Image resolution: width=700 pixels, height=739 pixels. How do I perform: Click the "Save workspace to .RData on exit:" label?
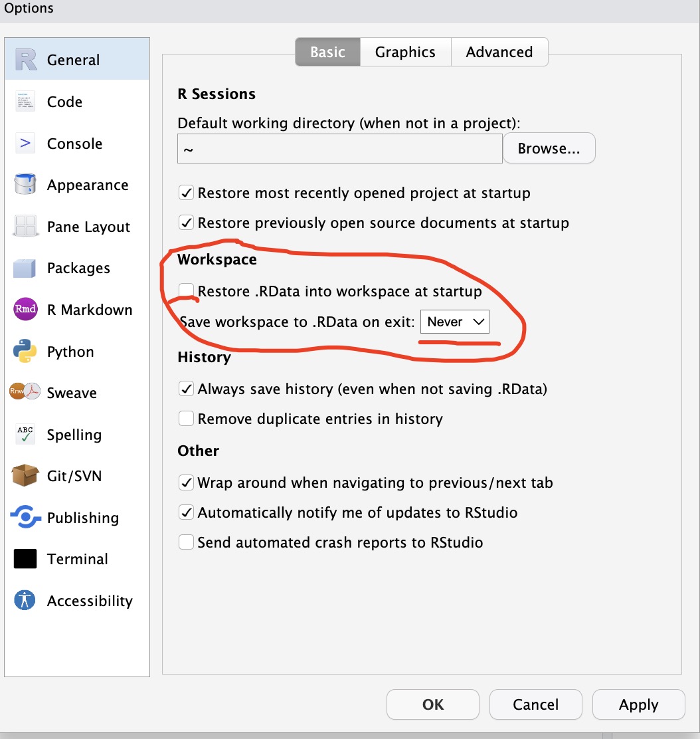pyautogui.click(x=298, y=322)
